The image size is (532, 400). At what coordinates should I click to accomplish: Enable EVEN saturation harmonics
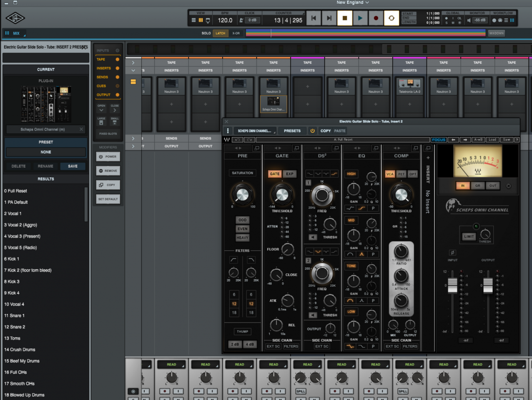[242, 229]
